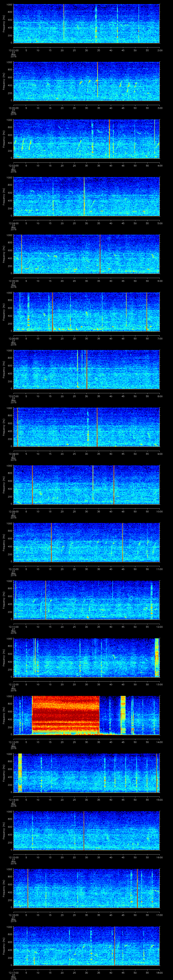Click the spectrogram starting at 12:06:00

87,312
